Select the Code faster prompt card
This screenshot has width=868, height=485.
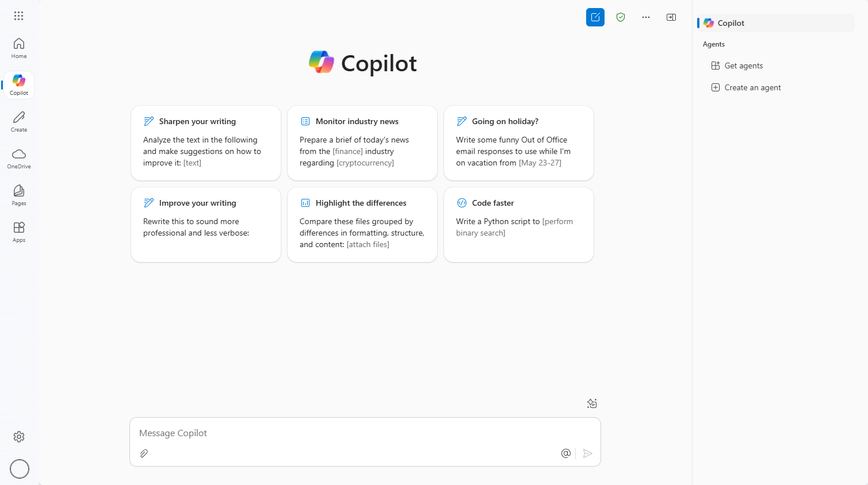[519, 224]
